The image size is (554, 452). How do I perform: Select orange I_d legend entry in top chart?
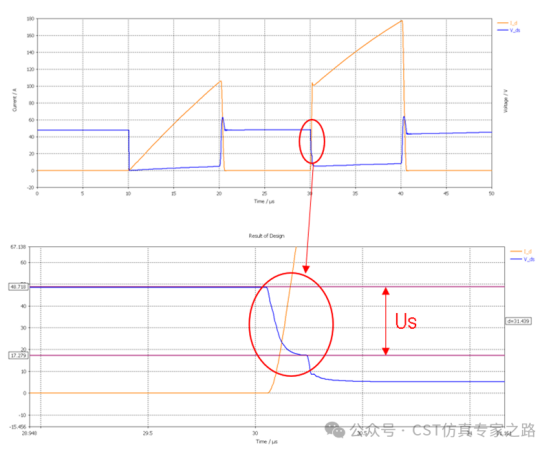pyautogui.click(x=508, y=23)
